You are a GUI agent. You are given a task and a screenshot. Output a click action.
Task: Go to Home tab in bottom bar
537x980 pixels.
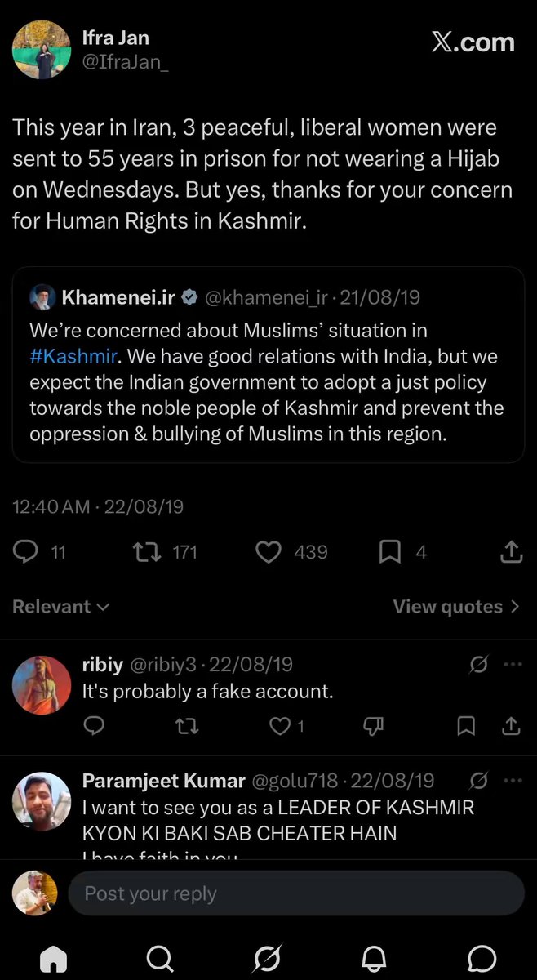[54, 958]
